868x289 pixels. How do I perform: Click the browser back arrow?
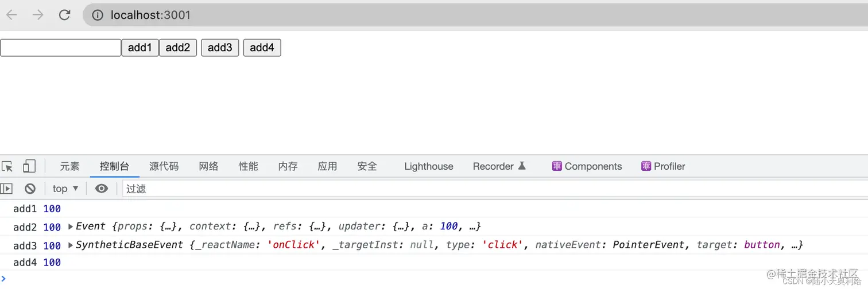11,15
